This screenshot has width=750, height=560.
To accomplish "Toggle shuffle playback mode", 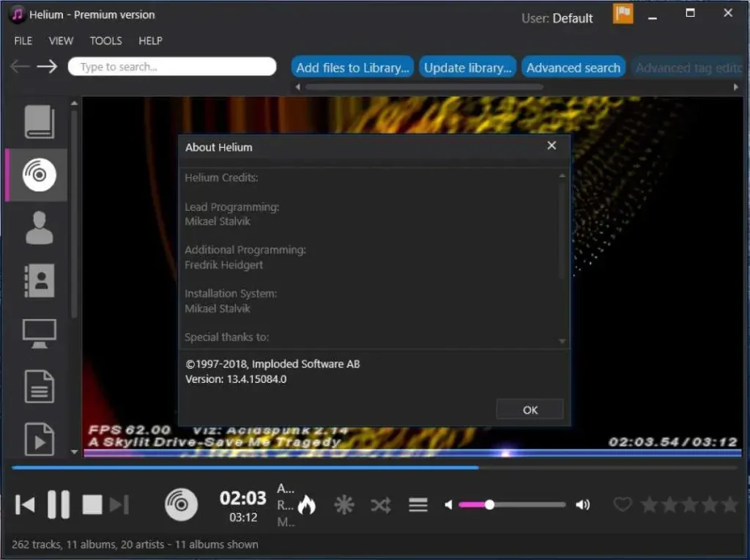I will pos(381,505).
